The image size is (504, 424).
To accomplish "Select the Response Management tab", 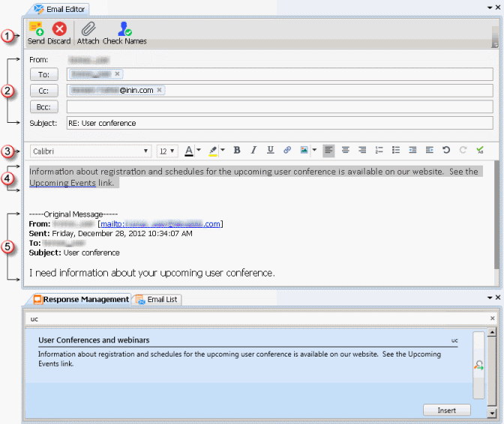I will (x=80, y=300).
